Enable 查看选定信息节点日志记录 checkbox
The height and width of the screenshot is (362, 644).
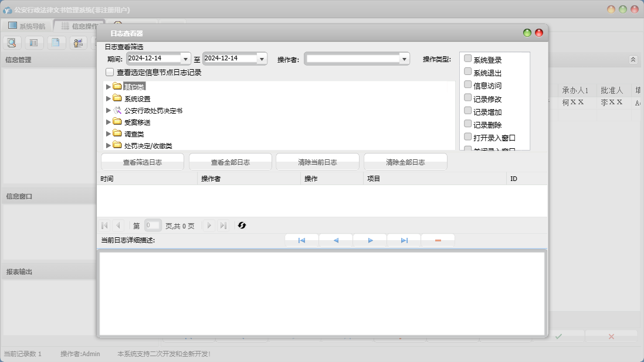click(x=110, y=72)
